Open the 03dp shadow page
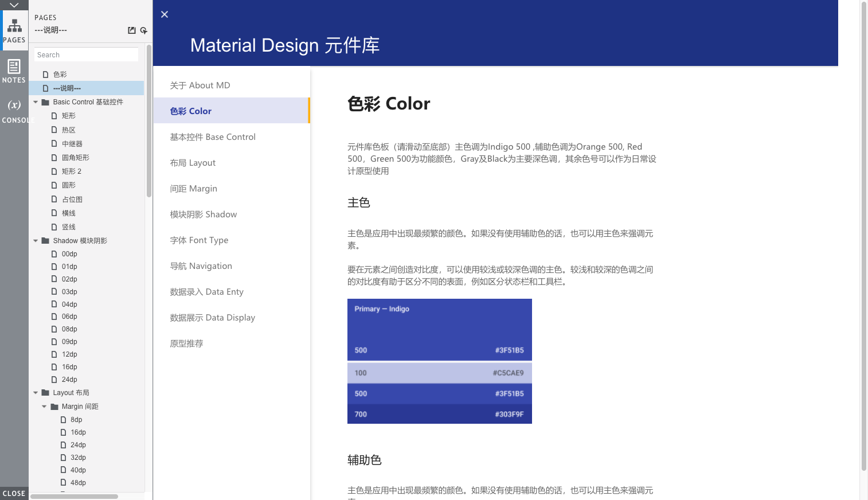Screen dimensions: 868x500 coord(69,292)
